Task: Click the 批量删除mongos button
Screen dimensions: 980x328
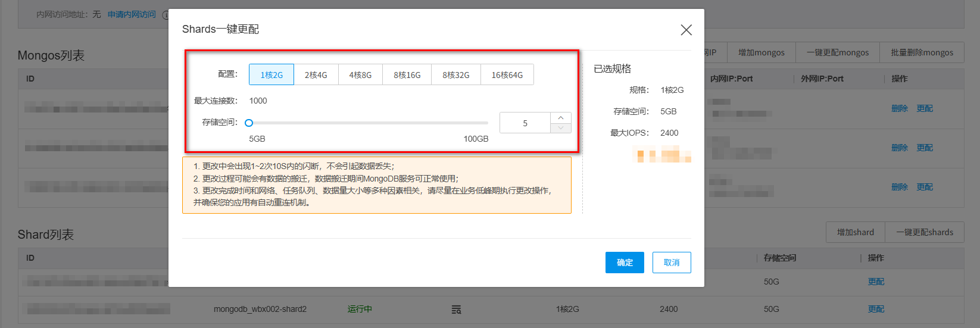Action: coord(922,52)
